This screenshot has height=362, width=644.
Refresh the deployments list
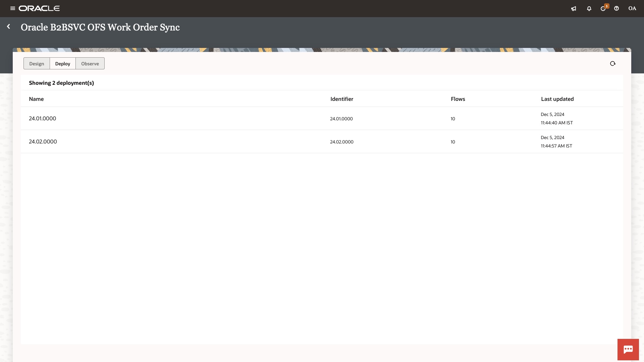tap(612, 63)
